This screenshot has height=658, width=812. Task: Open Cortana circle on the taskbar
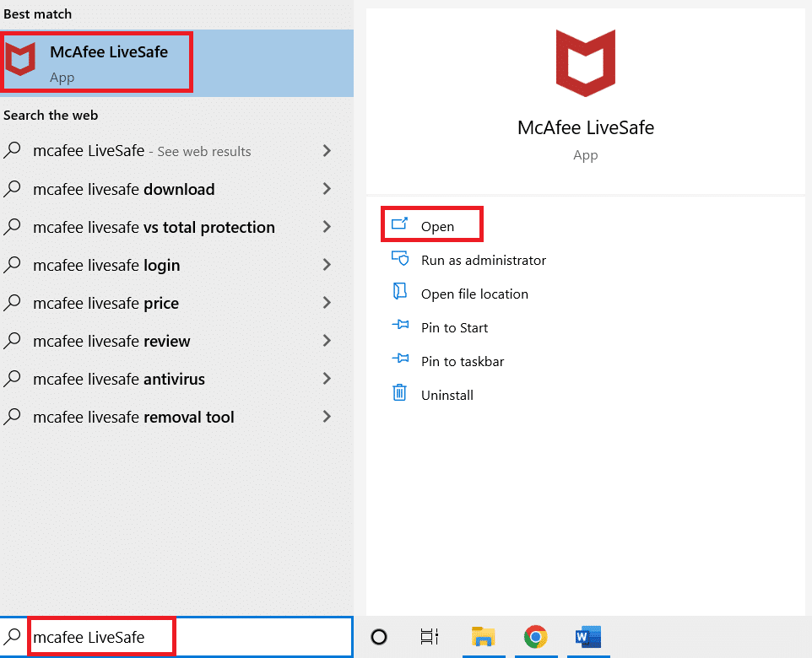pos(379,637)
